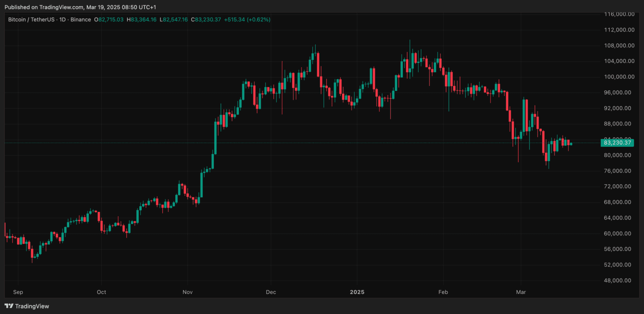Click the low price value L82,547.16

[173, 19]
